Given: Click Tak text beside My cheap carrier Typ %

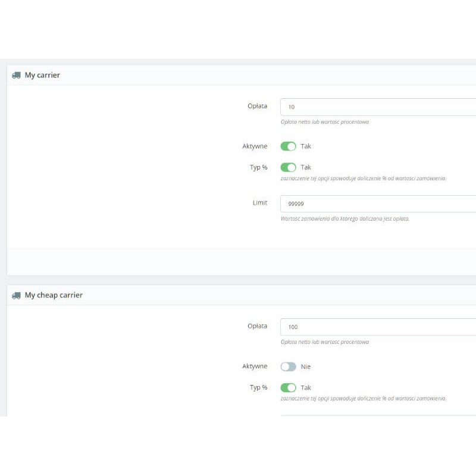Looking at the screenshot, I should [x=306, y=388].
